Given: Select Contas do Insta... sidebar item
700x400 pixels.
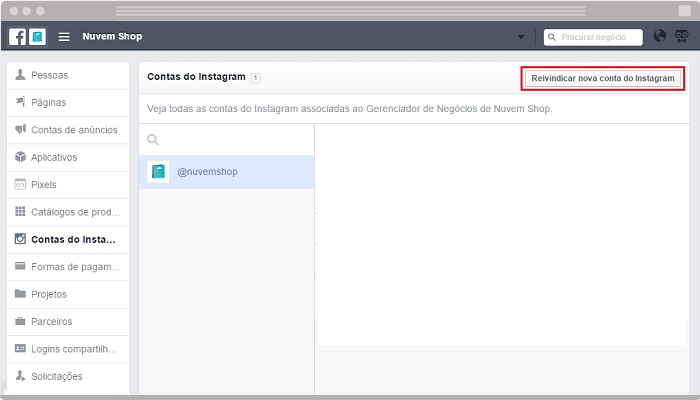Looking at the screenshot, I should click(68, 240).
